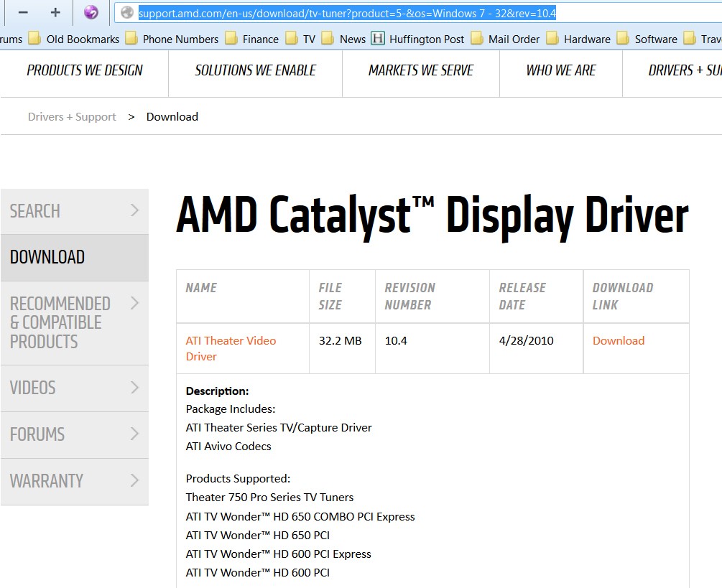Open the TV bookmark folder
Viewport: 722px width, 588px height.
(301, 39)
